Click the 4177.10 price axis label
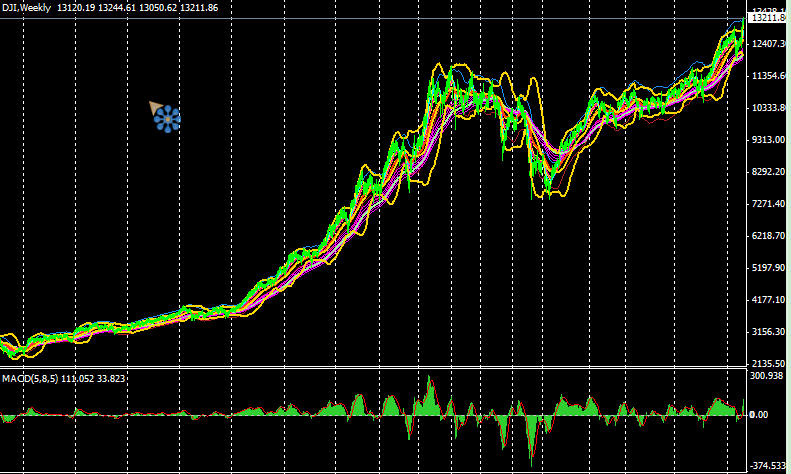This screenshot has width=791, height=474. [x=770, y=300]
